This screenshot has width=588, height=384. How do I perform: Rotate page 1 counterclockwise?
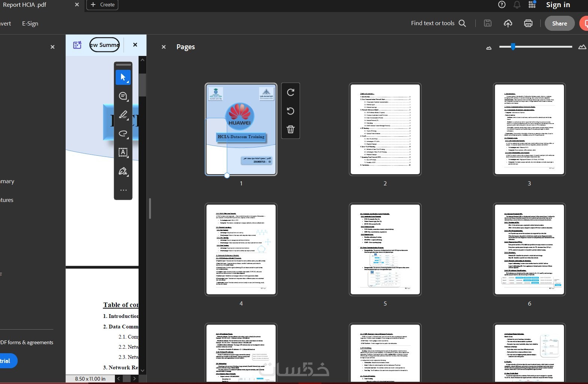click(291, 111)
